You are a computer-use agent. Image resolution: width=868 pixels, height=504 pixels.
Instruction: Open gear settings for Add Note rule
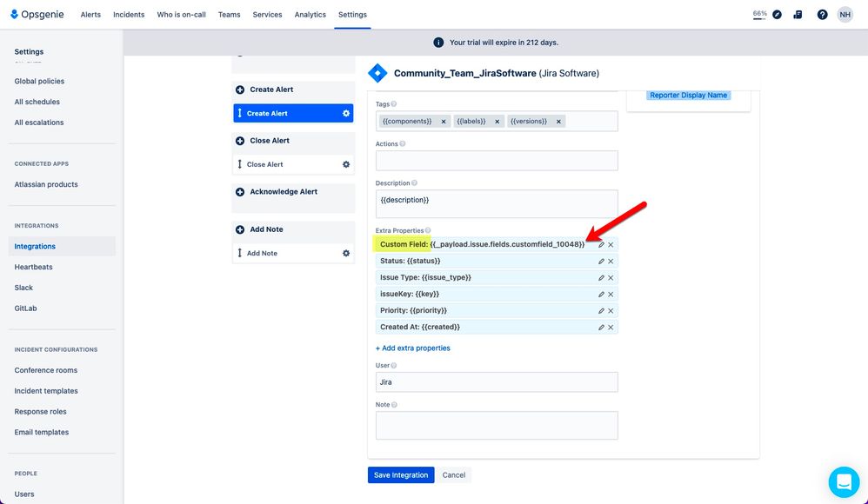coord(346,254)
